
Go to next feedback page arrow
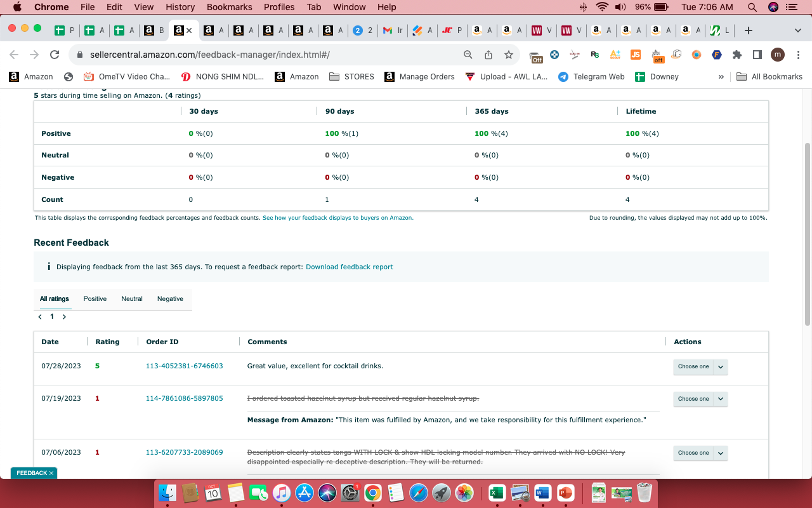(x=64, y=316)
